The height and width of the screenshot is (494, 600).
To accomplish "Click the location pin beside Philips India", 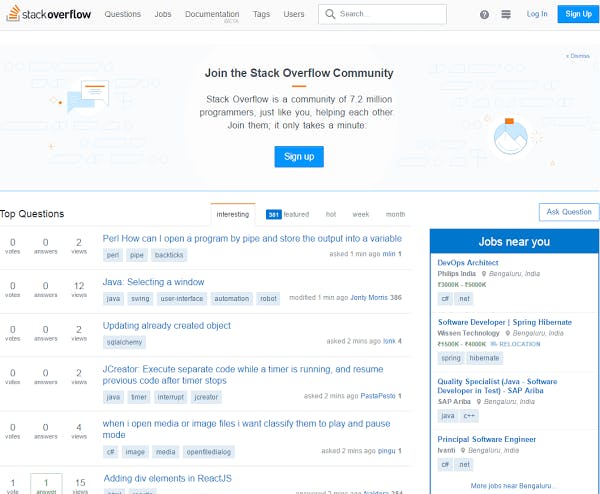I will tap(484, 274).
